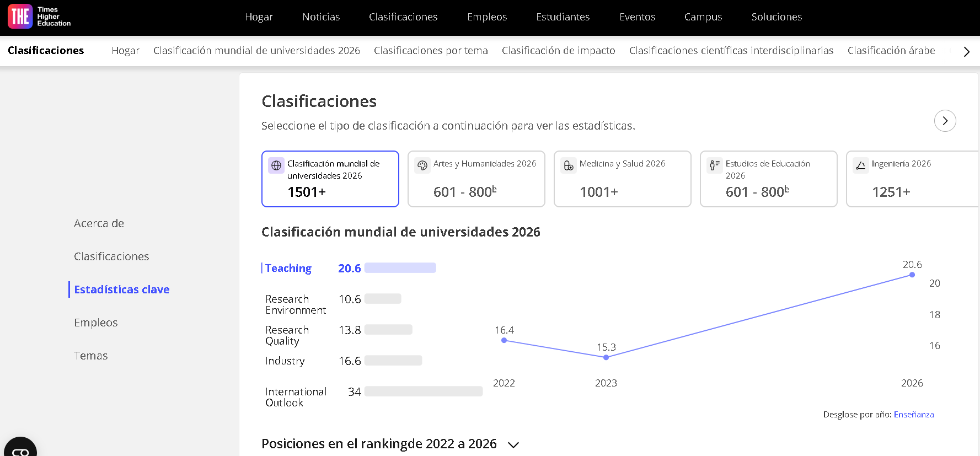The height and width of the screenshot is (456, 980).
Task: Open the Eventos menu
Action: 637,17
